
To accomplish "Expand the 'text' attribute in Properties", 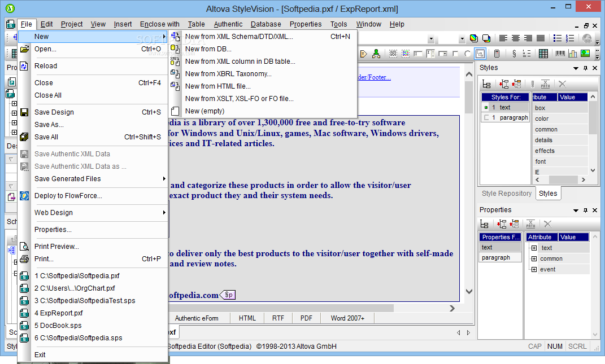I will (534, 248).
